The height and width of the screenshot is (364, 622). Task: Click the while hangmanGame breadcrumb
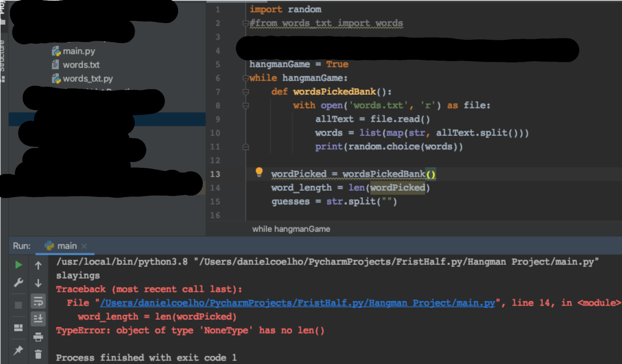point(291,229)
